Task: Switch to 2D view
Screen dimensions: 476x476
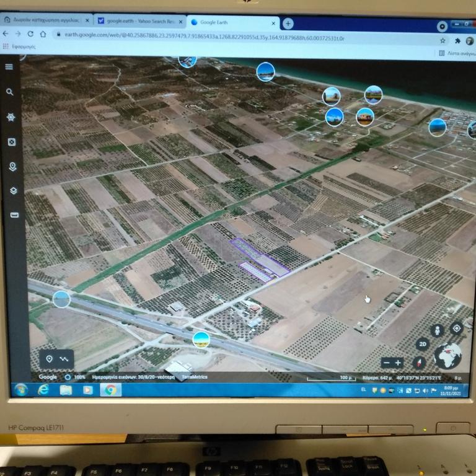Action: (423, 344)
